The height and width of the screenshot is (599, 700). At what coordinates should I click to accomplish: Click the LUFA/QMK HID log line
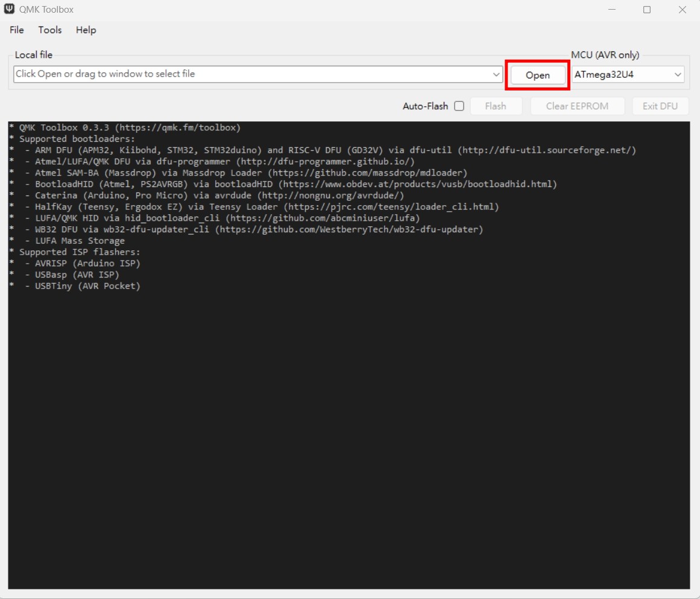(215, 218)
